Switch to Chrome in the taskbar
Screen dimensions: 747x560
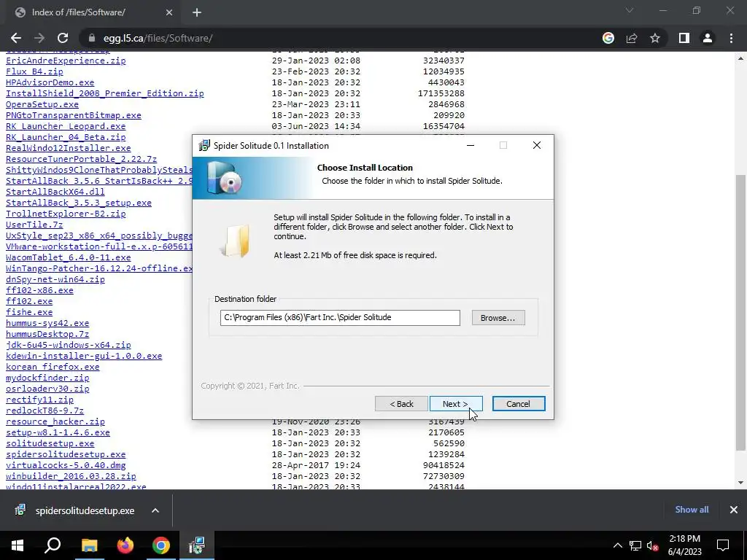pos(161,545)
